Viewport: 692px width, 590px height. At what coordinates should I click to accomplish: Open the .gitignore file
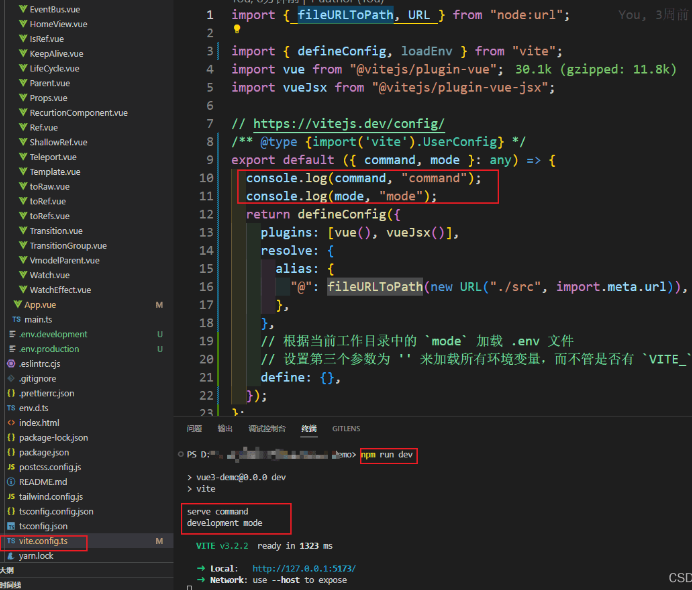coord(38,379)
